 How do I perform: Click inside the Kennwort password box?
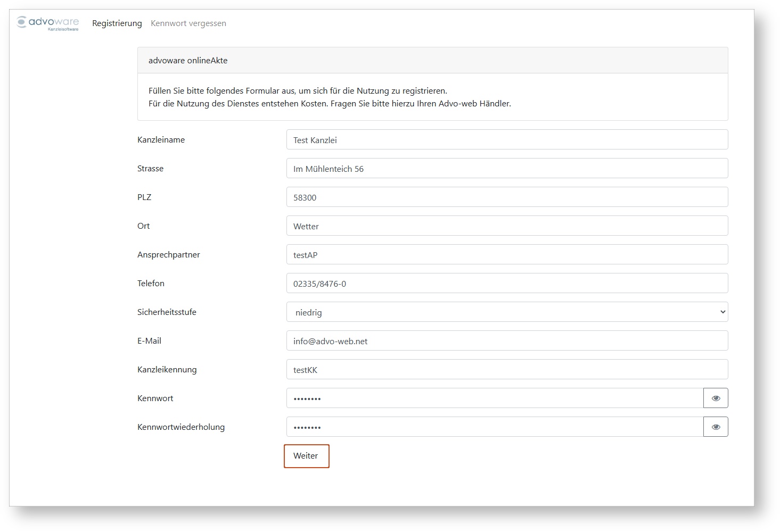(x=494, y=398)
